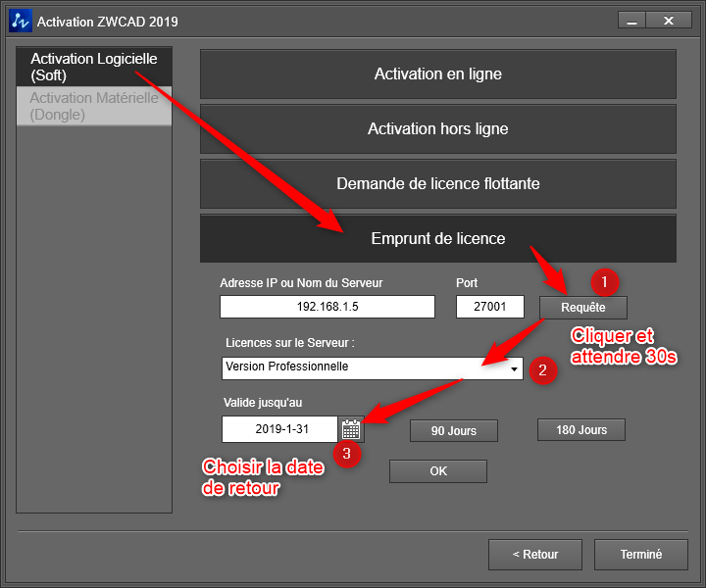Click the ZWCAD logo in title bar

pyautogui.click(x=21, y=21)
